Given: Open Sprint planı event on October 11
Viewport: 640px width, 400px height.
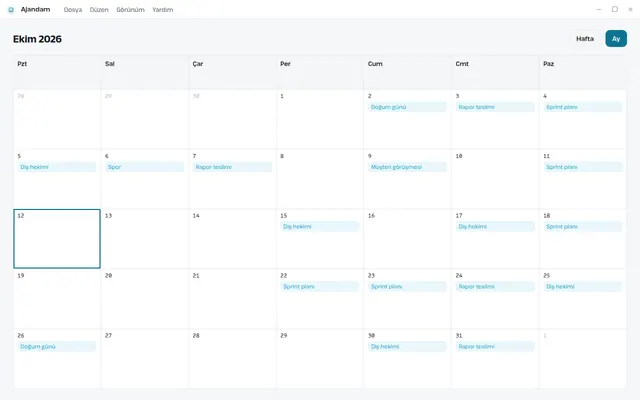Looking at the screenshot, I should (582, 167).
